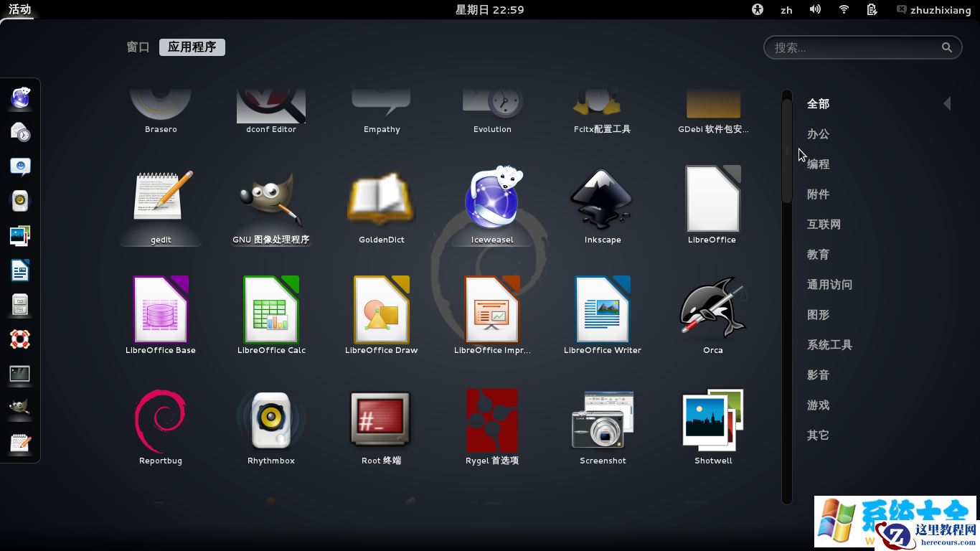The height and width of the screenshot is (551, 980).
Task: Switch to the 窗口 view
Action: (138, 47)
